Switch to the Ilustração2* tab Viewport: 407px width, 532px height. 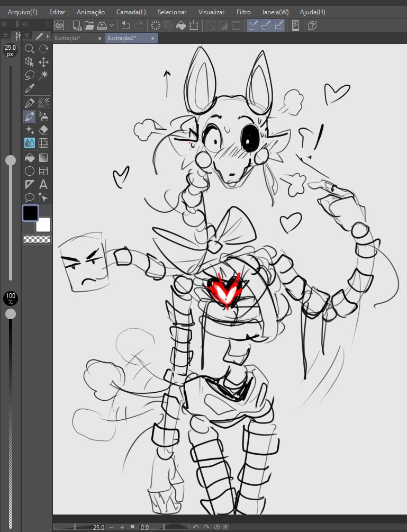pos(132,38)
